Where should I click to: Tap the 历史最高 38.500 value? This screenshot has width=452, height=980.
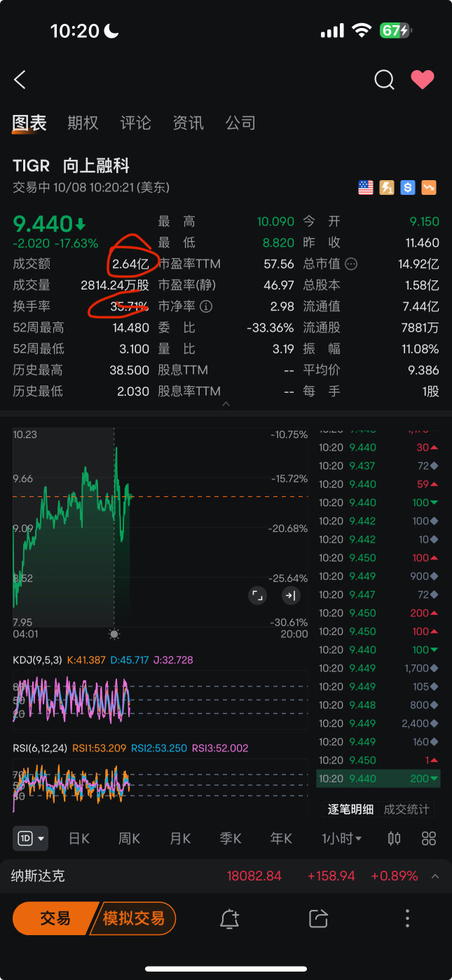point(130,370)
